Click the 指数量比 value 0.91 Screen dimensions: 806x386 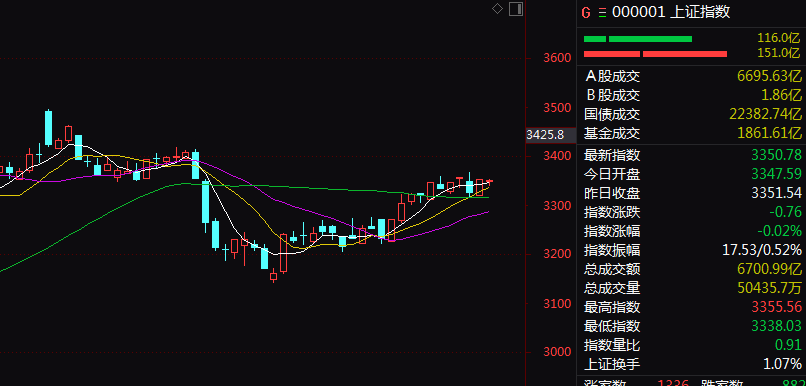789,345
